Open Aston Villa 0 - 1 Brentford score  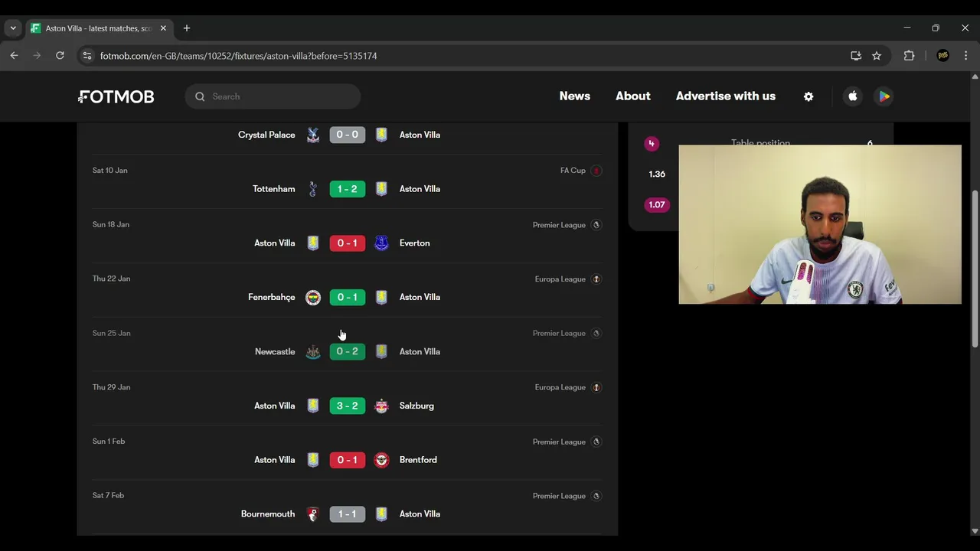point(348,460)
